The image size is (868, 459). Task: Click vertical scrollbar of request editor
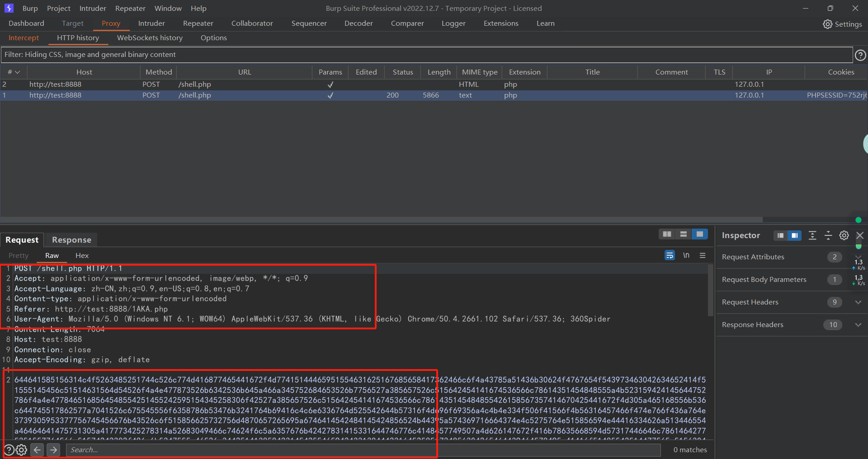click(x=711, y=290)
